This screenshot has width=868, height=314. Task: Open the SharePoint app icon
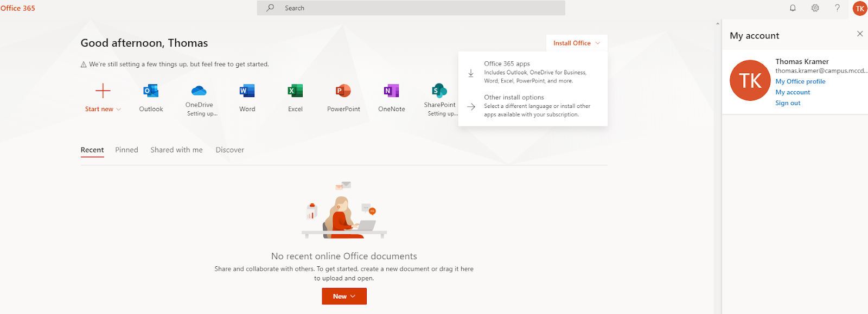[439, 91]
